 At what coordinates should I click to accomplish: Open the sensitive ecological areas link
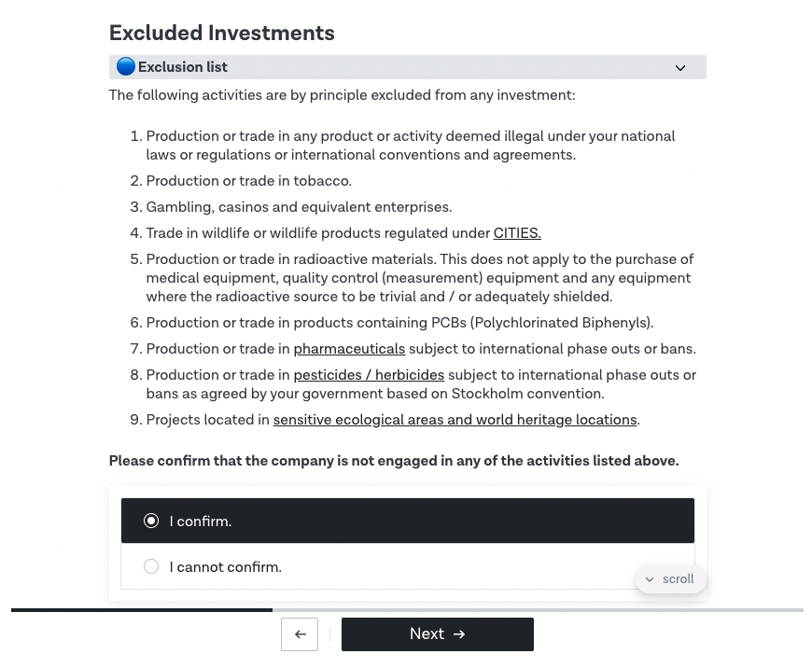point(455,420)
